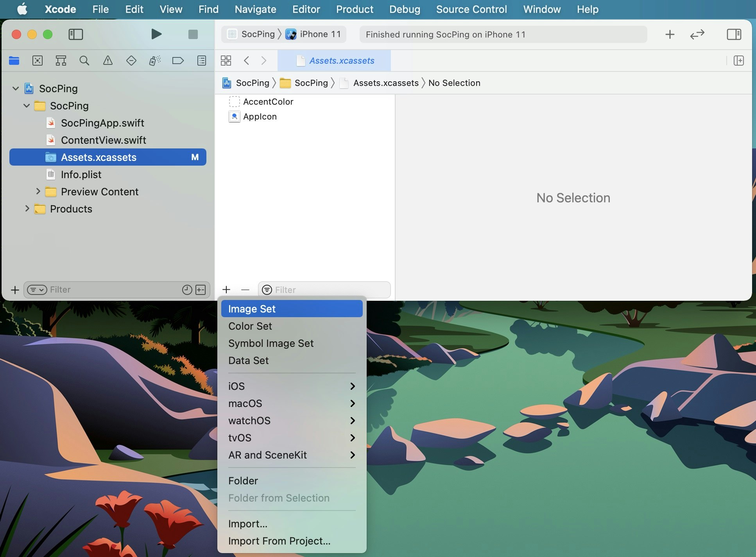The width and height of the screenshot is (756, 557).
Task: Expand the iOS submenu
Action: coord(292,386)
